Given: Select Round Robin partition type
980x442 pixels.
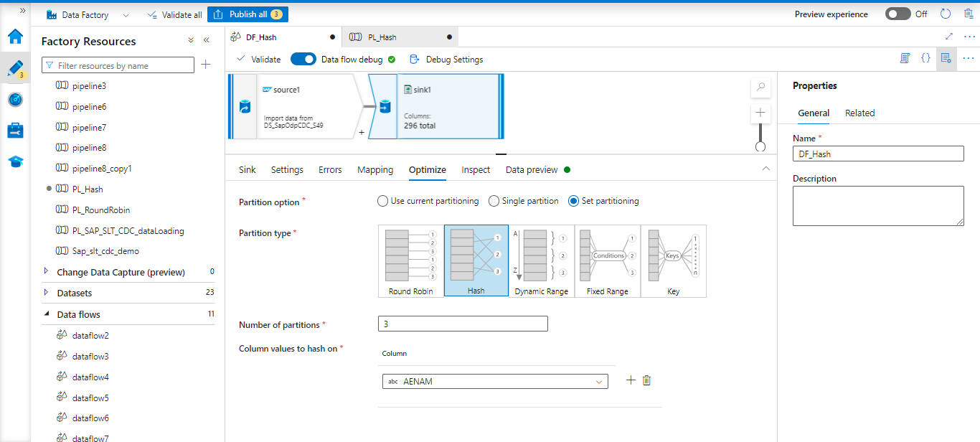Looking at the screenshot, I should 411,261.
